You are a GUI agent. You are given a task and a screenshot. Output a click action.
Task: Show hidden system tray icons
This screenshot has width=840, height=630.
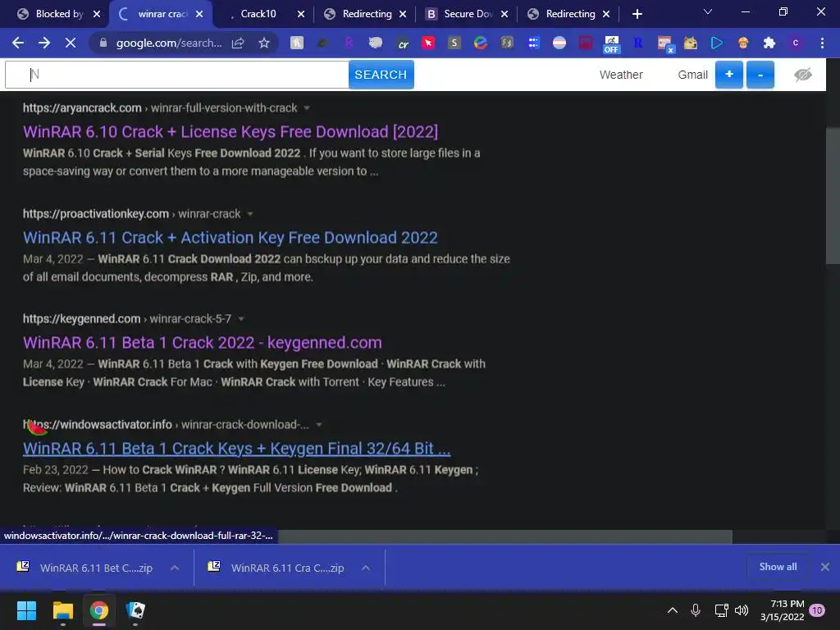click(x=673, y=610)
